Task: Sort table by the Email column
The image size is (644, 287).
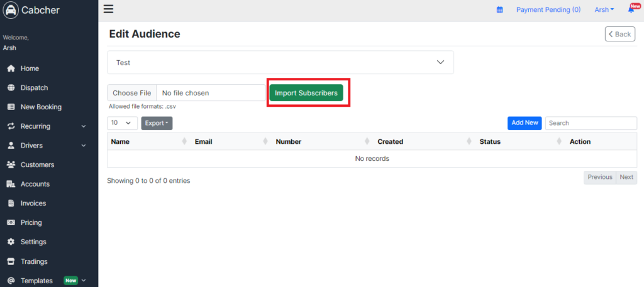Action: (x=231, y=141)
